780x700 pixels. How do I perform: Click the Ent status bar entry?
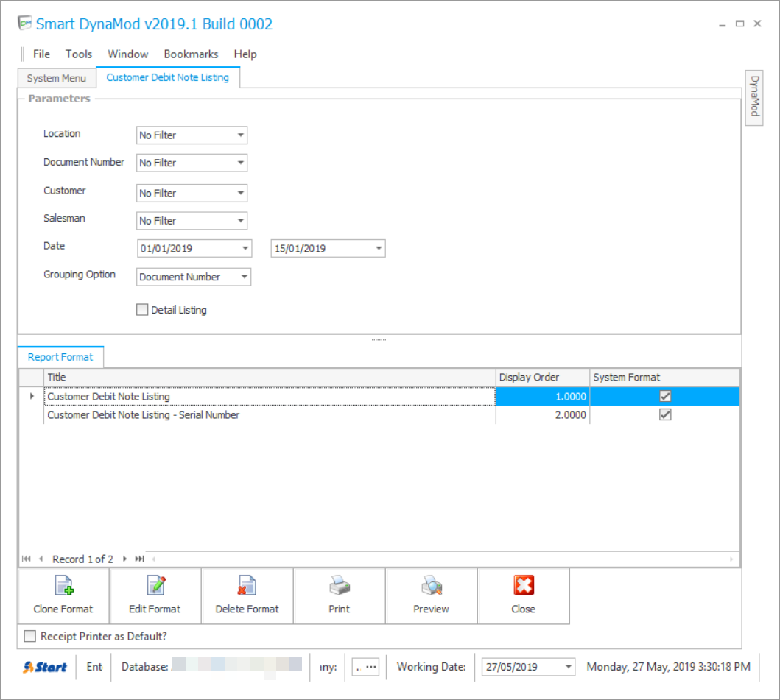click(94, 667)
